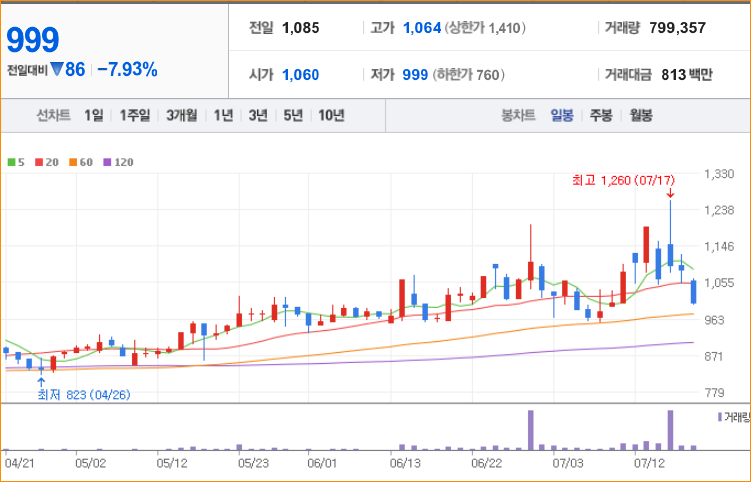Viewport: 751px width, 482px height.
Task: Click the red 20-day moving average swatch
Action: point(39,162)
